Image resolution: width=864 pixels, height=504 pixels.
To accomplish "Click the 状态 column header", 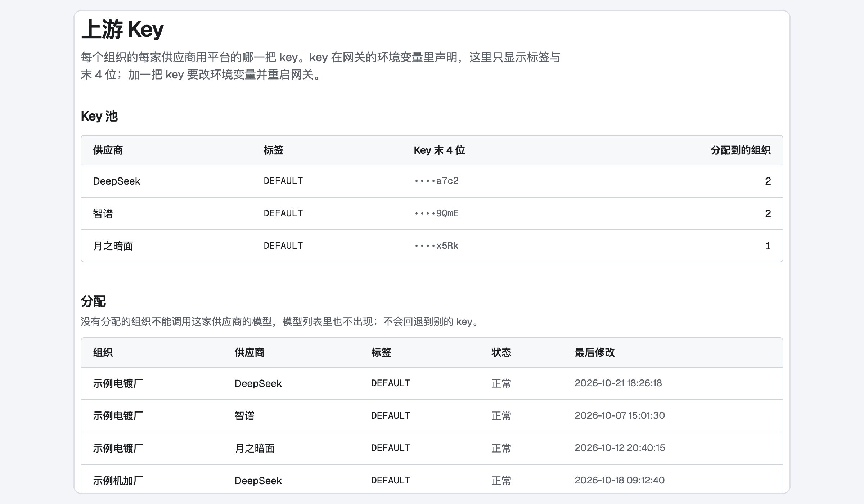I will 501,352.
